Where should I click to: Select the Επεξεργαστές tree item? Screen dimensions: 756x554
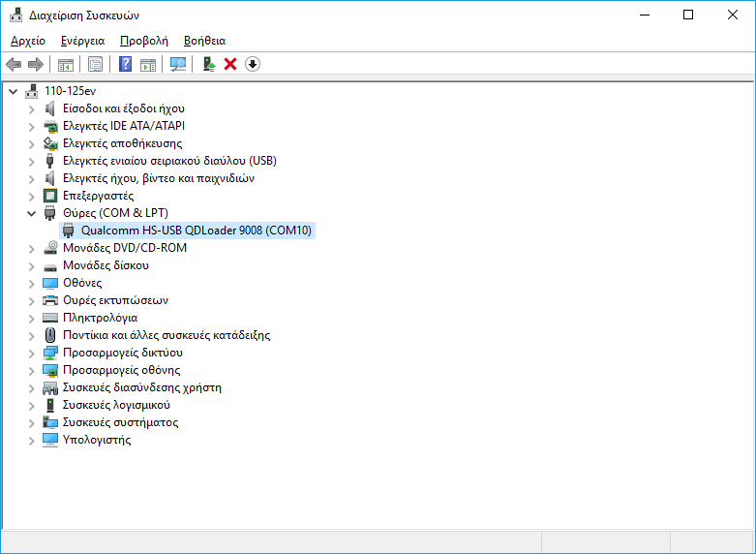pyautogui.click(x=98, y=196)
